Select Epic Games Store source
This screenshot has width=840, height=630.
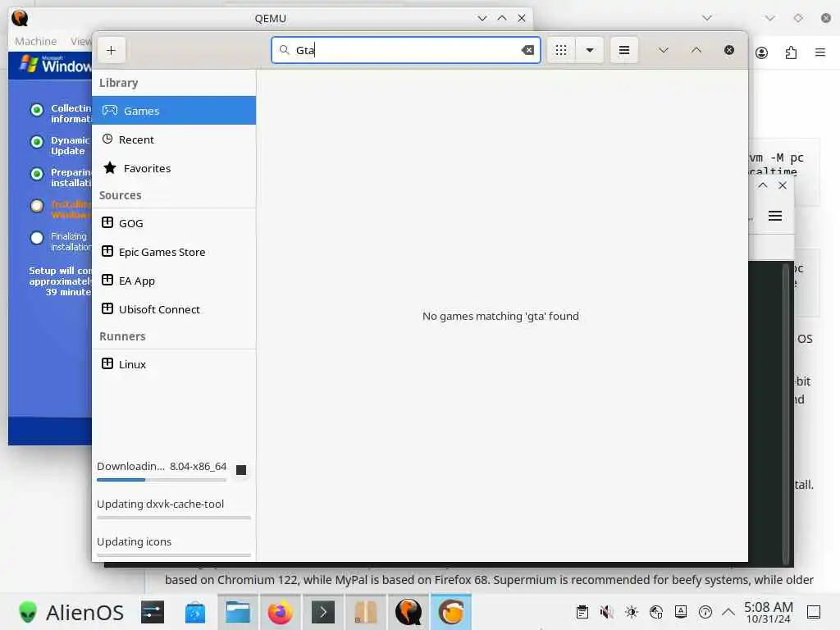174,252
